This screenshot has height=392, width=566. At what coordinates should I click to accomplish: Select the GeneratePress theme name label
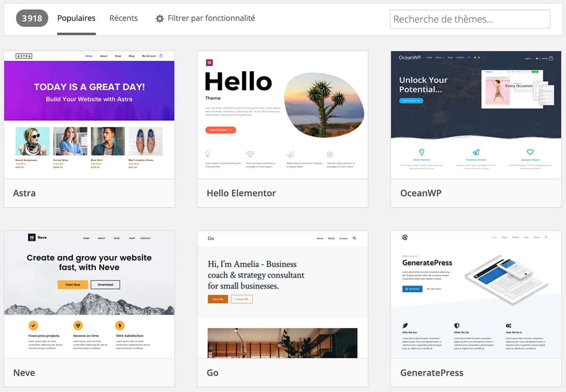coord(432,373)
